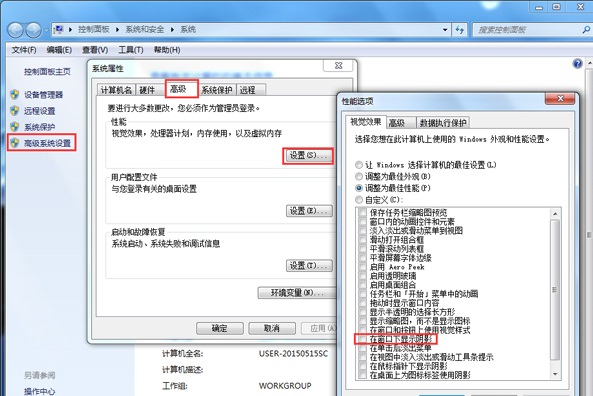Switch to 高级 tab in 性能选项
This screenshot has height=396, width=593.
(400, 123)
